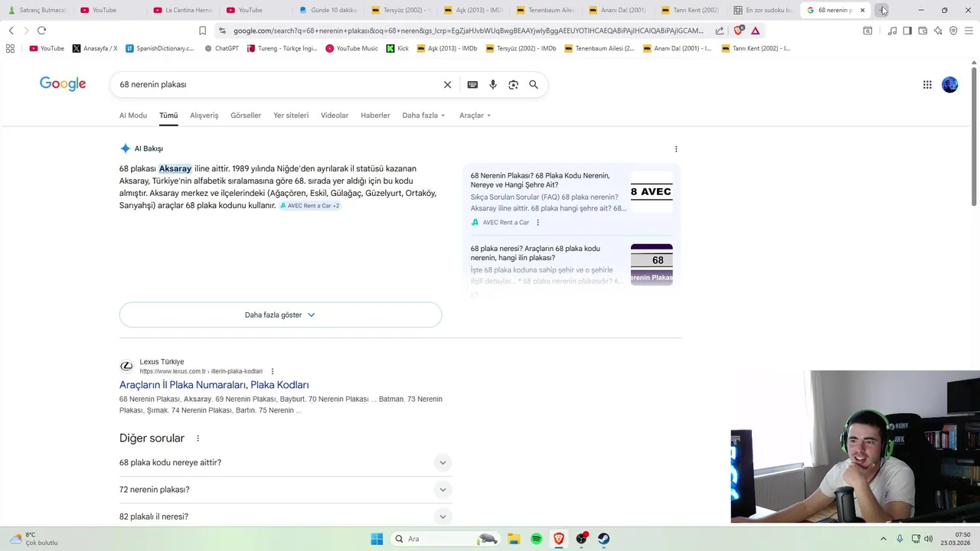Switch to AI Modu tab
Viewport: 980px width, 551px height.
tap(133, 116)
